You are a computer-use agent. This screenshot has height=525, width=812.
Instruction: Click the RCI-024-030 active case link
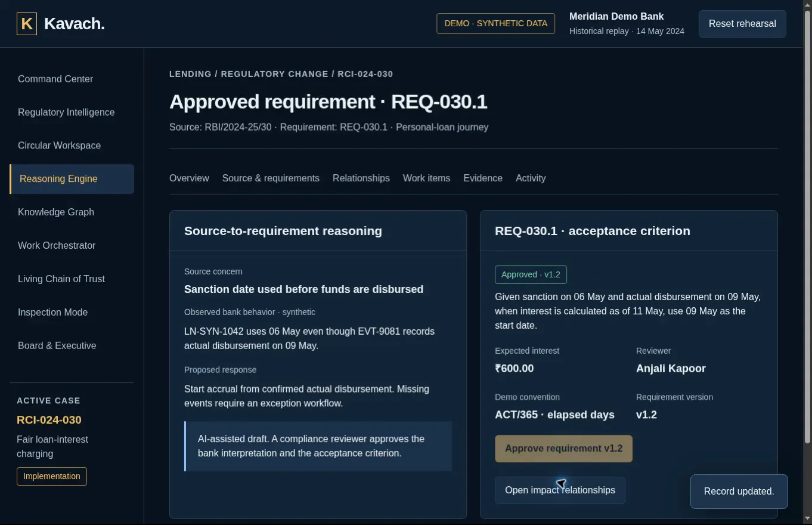49,420
